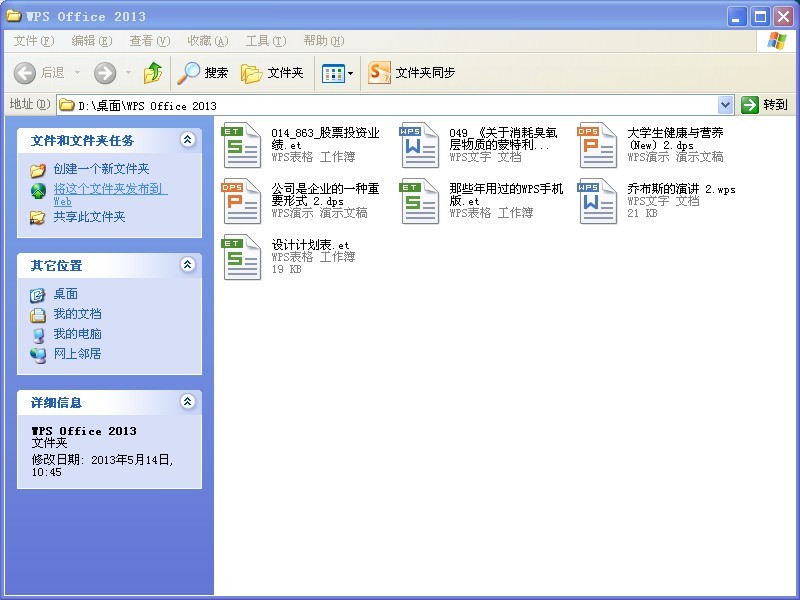Collapse the 文件和文件夹任务 panel

187,140
